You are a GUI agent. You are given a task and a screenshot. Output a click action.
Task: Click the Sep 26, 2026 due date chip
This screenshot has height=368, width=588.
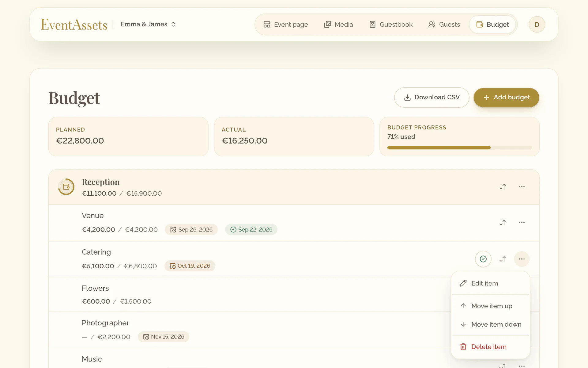tap(191, 230)
